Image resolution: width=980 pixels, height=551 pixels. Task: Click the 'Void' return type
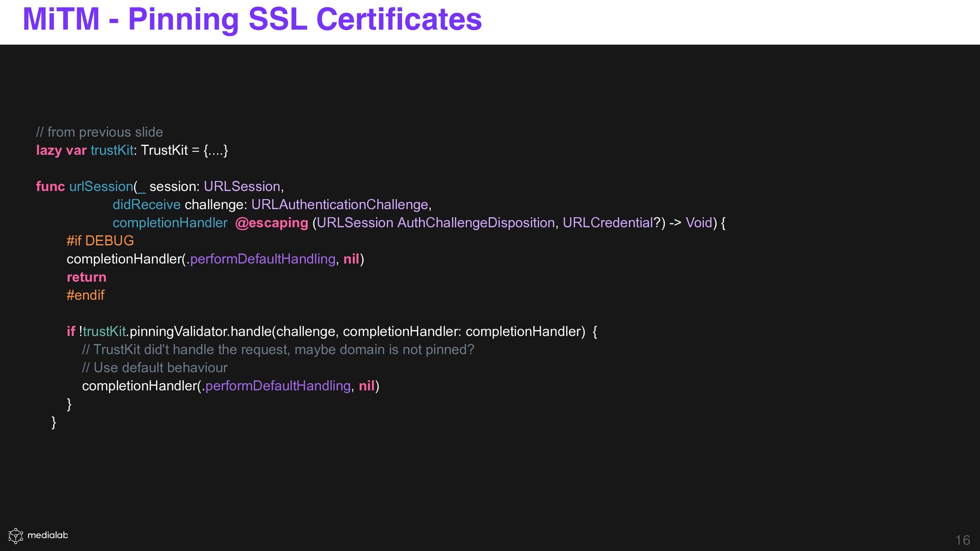698,223
